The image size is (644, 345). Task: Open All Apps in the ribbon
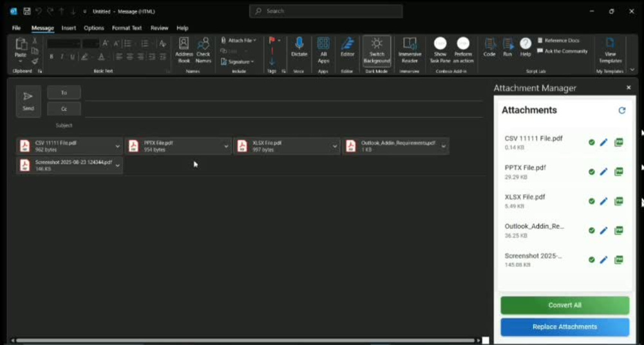[323, 50]
